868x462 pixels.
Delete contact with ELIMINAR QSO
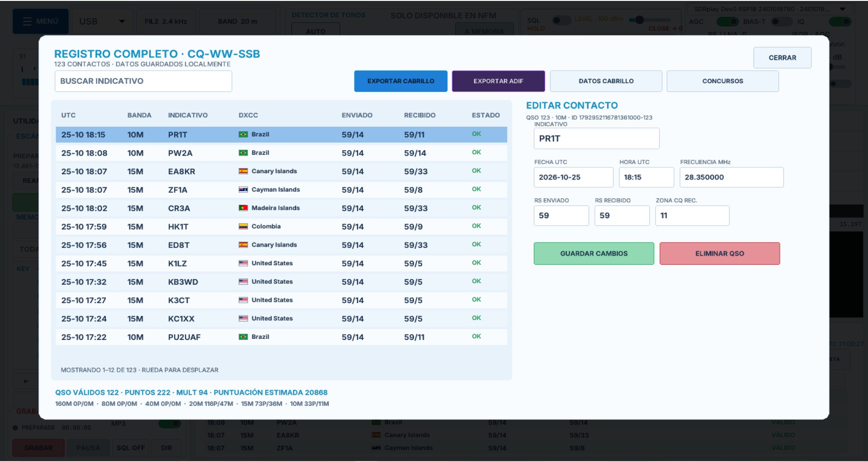(719, 253)
